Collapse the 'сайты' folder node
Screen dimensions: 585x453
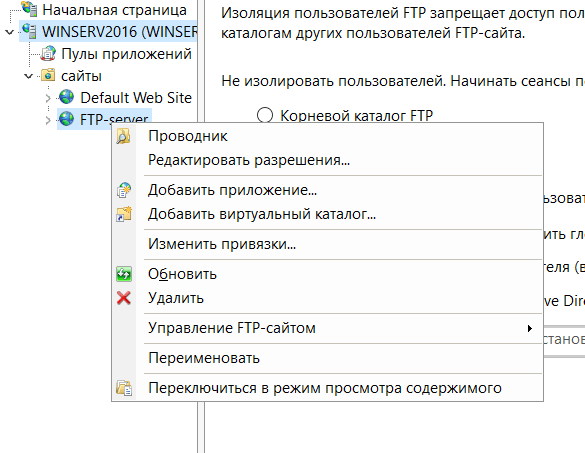[x=29, y=76]
